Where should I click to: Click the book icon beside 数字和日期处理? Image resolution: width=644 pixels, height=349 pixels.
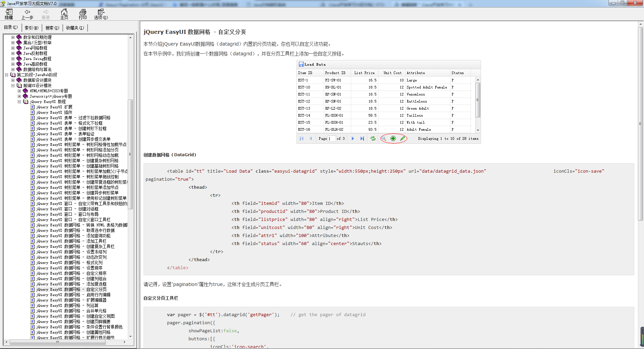pos(19,37)
